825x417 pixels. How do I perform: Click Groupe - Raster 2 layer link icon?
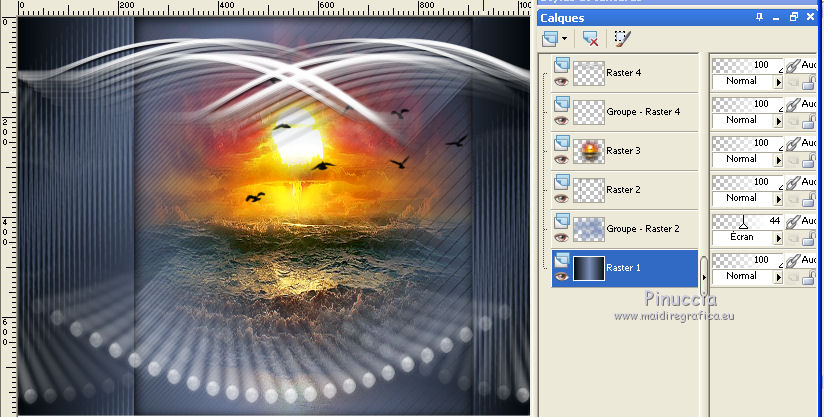point(793,221)
